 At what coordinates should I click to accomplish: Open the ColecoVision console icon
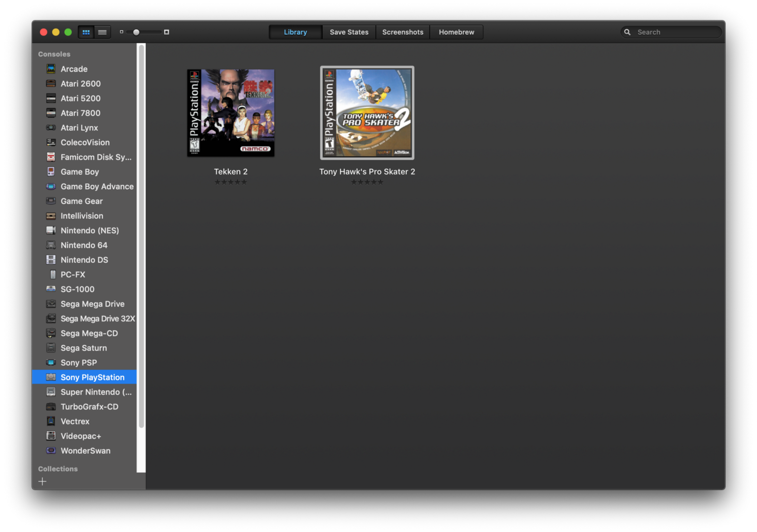click(51, 142)
